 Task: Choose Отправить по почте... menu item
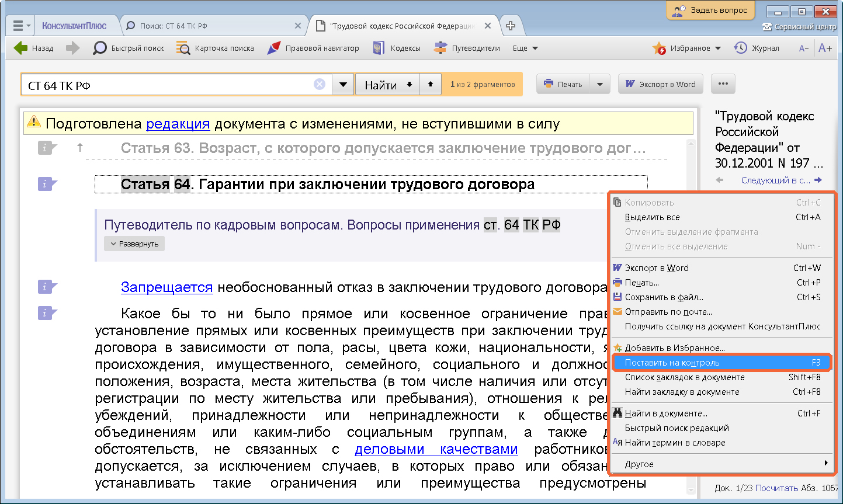point(721,312)
